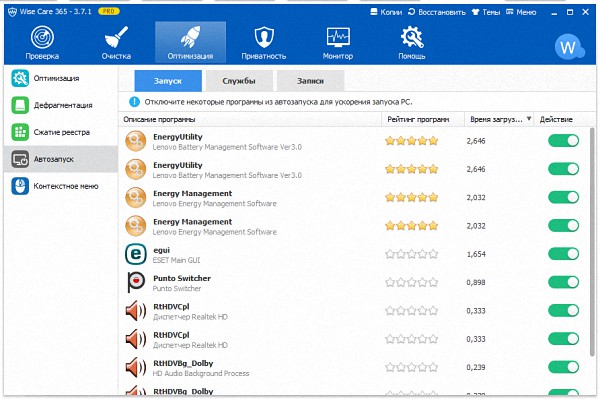Disable the first EnergyUtility startup toggle
600x399 pixels.
(x=564, y=141)
